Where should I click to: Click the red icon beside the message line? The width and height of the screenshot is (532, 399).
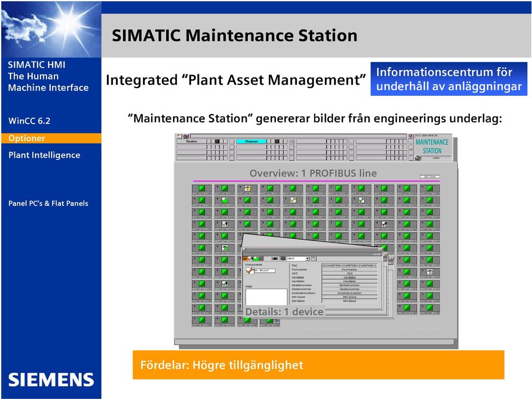click(x=186, y=136)
